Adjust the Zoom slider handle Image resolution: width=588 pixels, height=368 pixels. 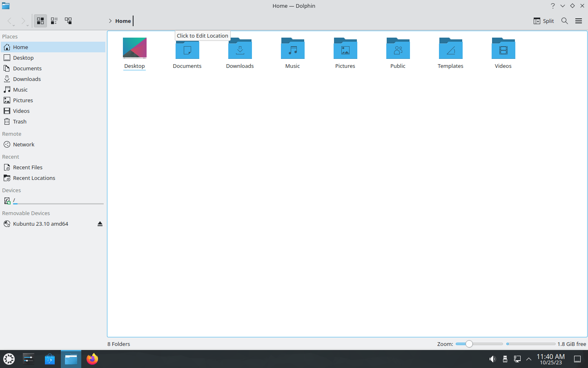click(x=469, y=344)
